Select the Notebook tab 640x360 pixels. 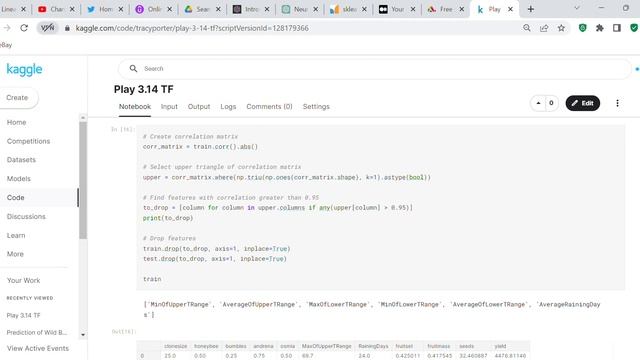coord(135,107)
